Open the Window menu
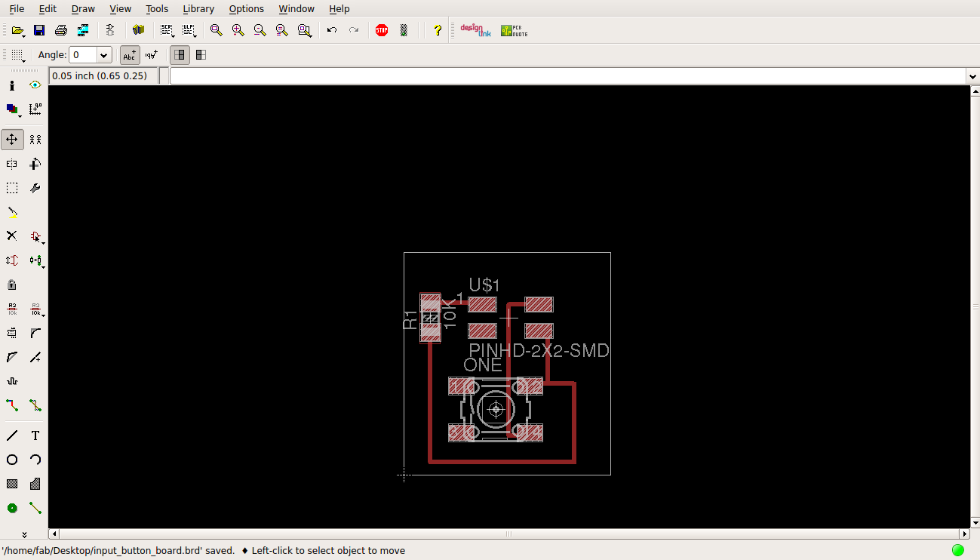980x560 pixels. click(x=296, y=8)
